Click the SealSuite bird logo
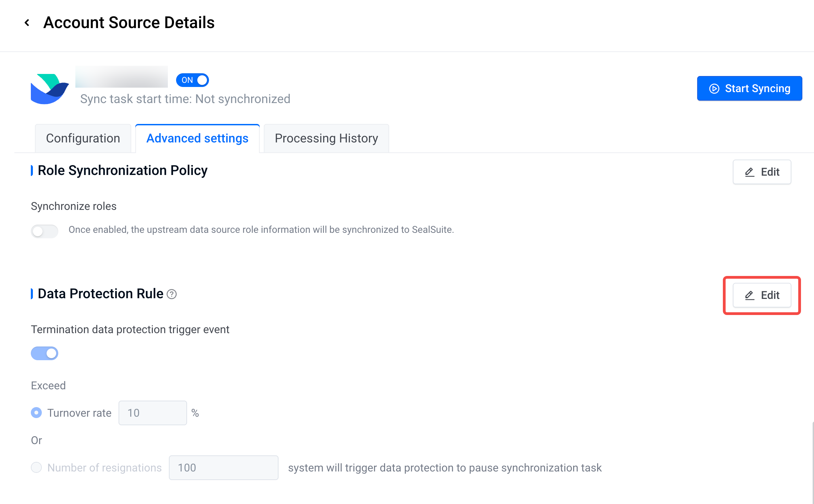This screenshot has width=814, height=504. tap(49, 89)
